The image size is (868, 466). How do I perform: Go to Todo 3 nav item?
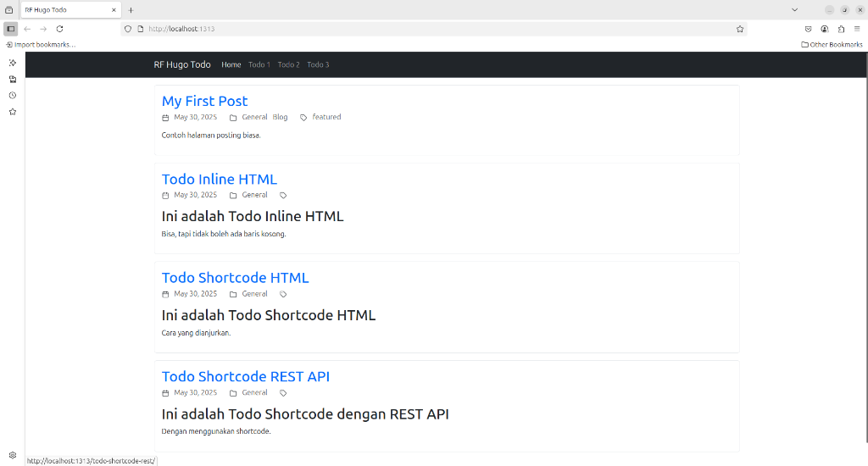tap(319, 64)
